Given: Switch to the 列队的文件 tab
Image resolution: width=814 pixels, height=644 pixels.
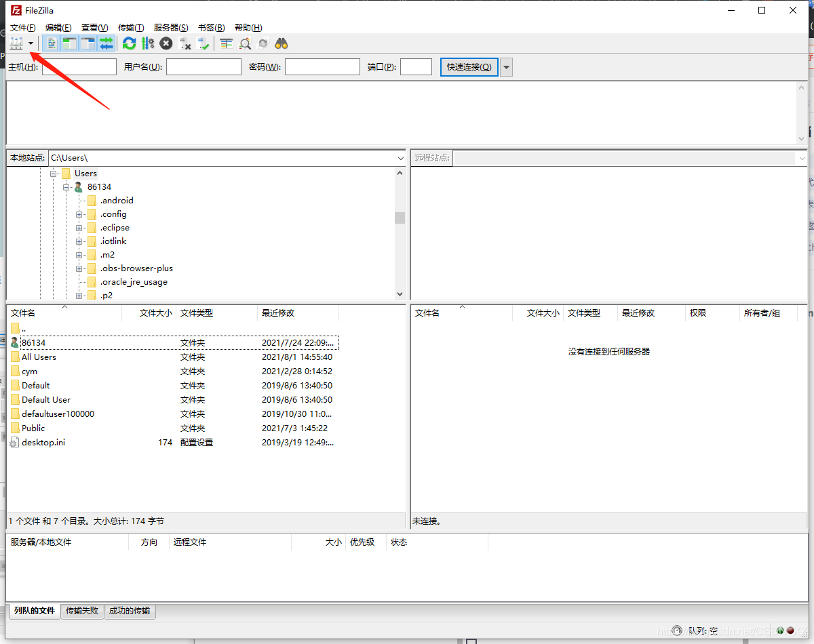Looking at the screenshot, I should (34, 611).
